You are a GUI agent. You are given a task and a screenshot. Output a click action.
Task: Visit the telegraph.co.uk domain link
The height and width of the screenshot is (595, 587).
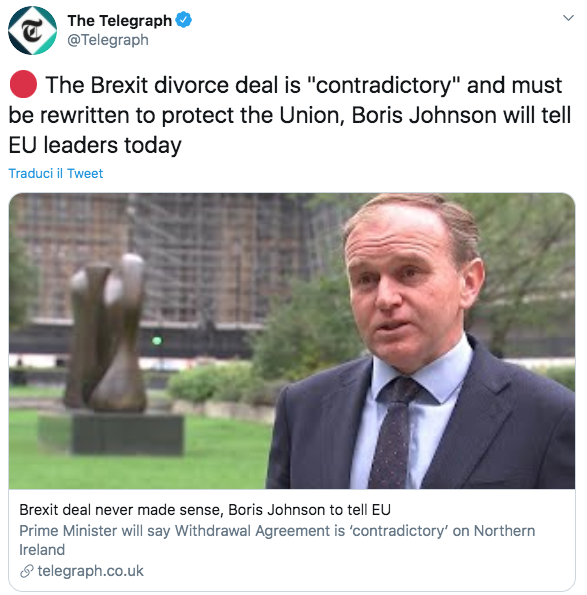tap(90, 571)
